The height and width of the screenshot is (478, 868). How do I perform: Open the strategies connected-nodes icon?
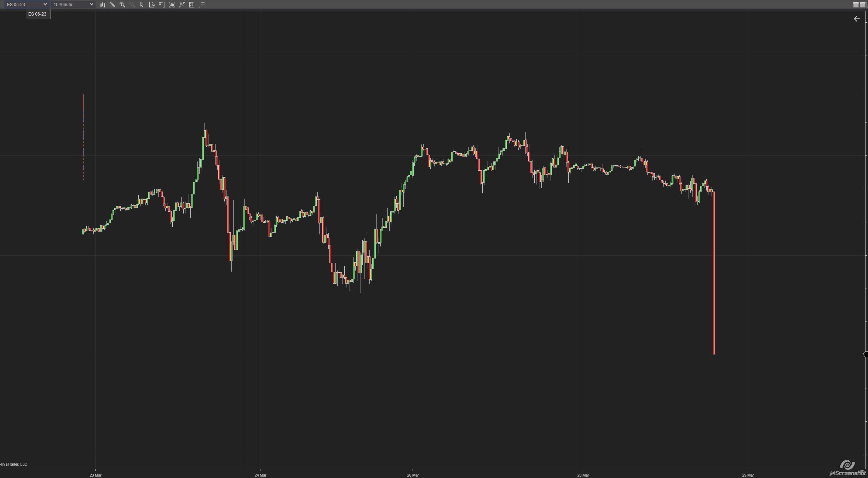(182, 5)
